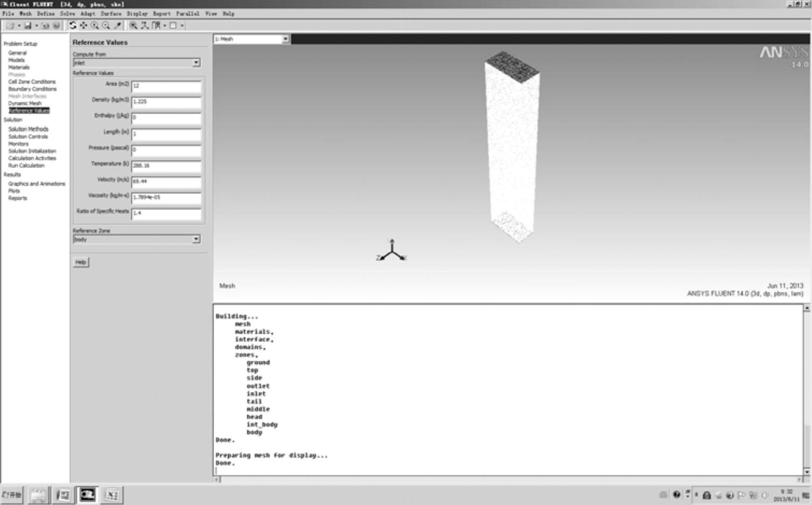The image size is (812, 505).
Task: Select Plots under Results
Action: click(x=14, y=191)
